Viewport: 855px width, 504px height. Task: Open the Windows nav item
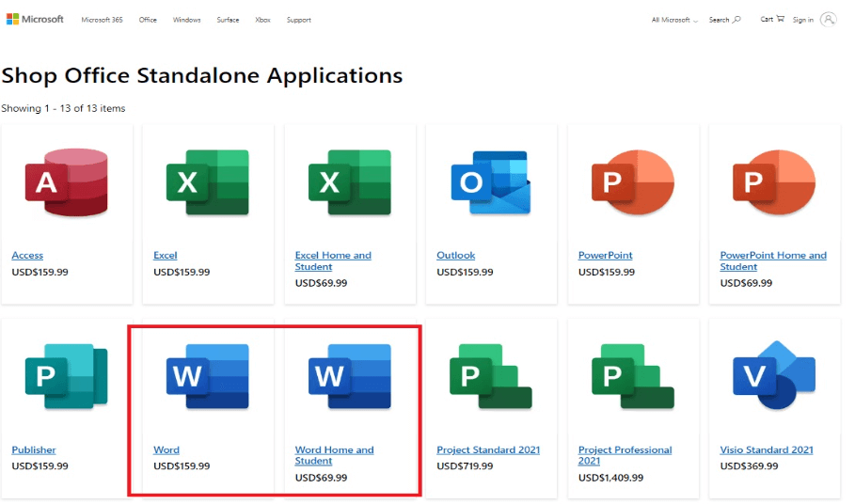pos(186,20)
